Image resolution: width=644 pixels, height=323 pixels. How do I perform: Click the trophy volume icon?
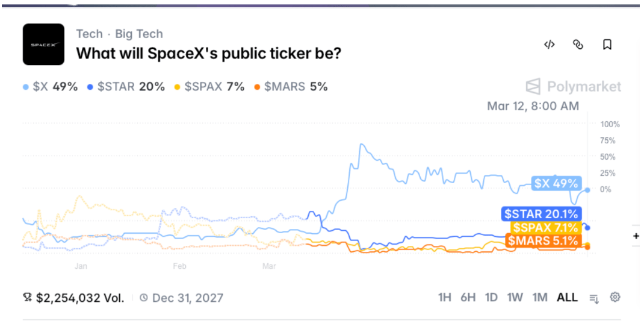pyautogui.click(x=28, y=297)
